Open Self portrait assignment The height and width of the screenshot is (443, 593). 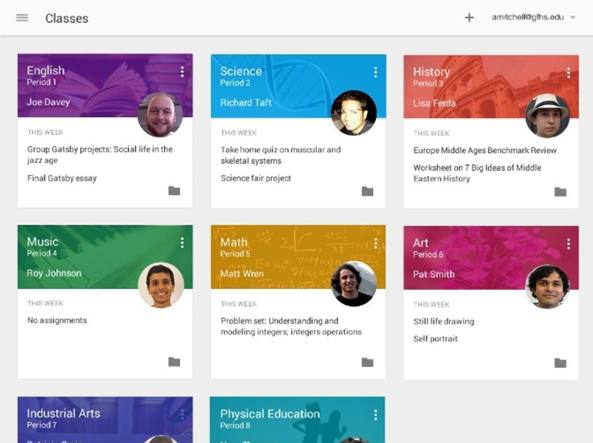(x=435, y=339)
